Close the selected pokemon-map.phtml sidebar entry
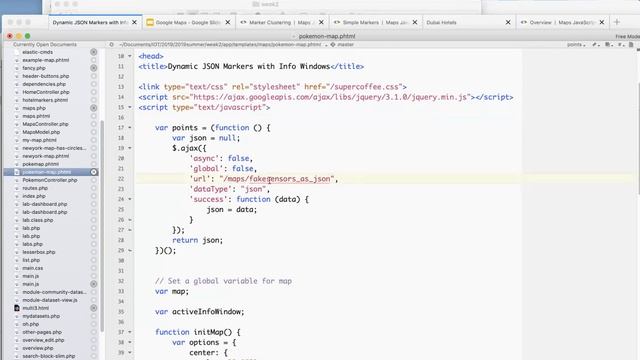This screenshot has height=360, width=640. tap(93, 172)
